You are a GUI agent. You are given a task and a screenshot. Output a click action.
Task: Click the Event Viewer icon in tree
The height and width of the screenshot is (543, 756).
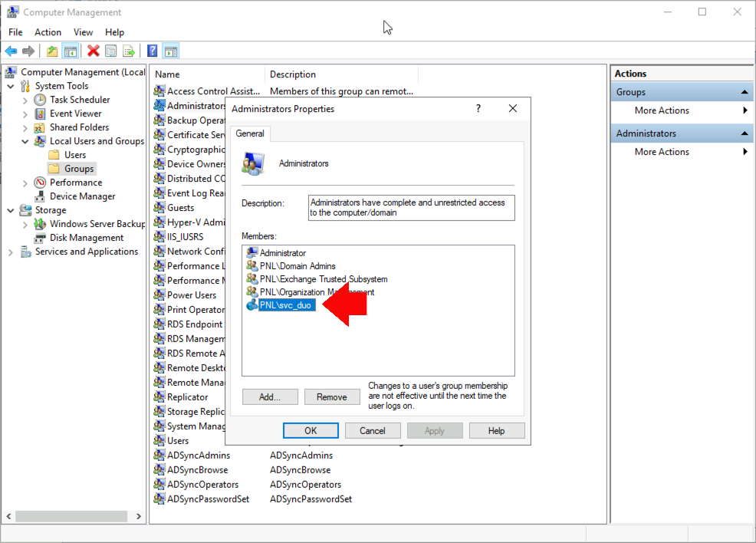(40, 114)
